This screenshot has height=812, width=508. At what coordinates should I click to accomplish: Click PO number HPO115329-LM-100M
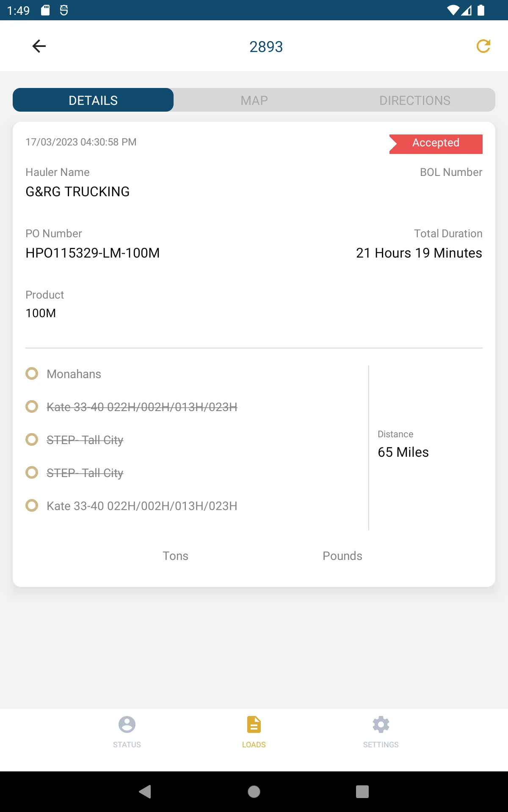coord(93,253)
